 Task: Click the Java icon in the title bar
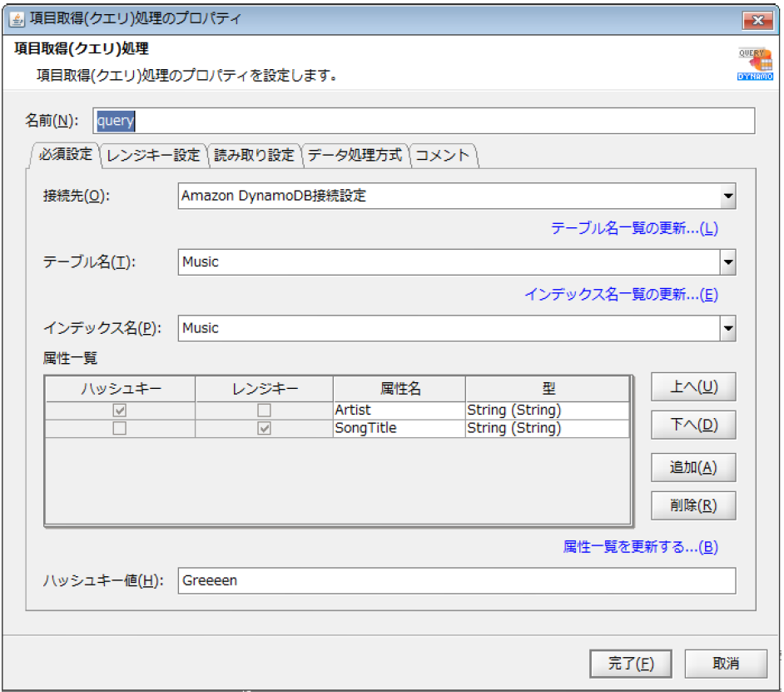click(17, 17)
